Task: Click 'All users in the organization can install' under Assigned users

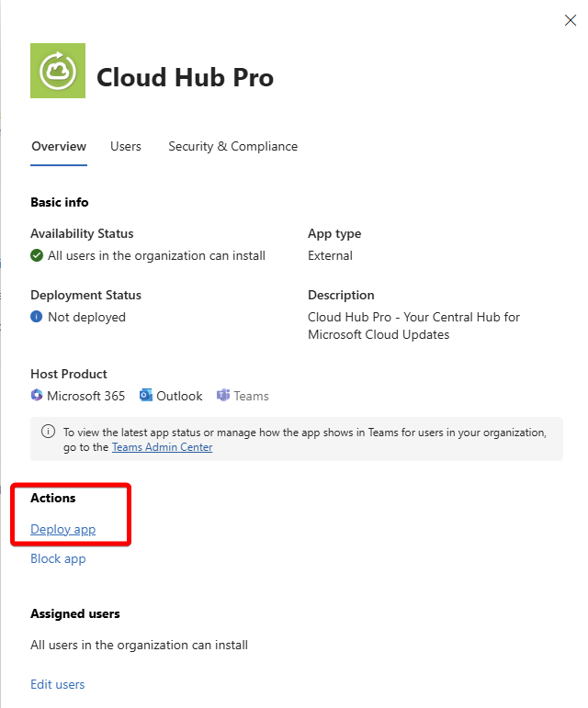Action: pyautogui.click(x=139, y=646)
